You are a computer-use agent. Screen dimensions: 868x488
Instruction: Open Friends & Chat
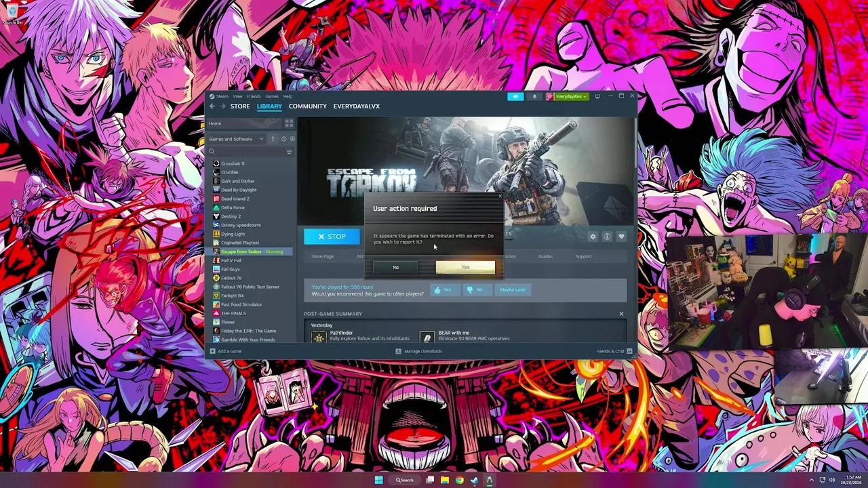(x=614, y=351)
